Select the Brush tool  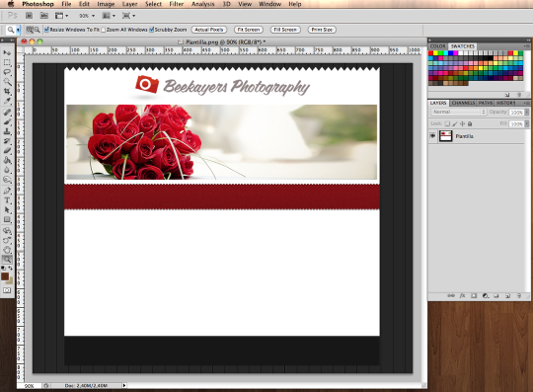coord(7,121)
